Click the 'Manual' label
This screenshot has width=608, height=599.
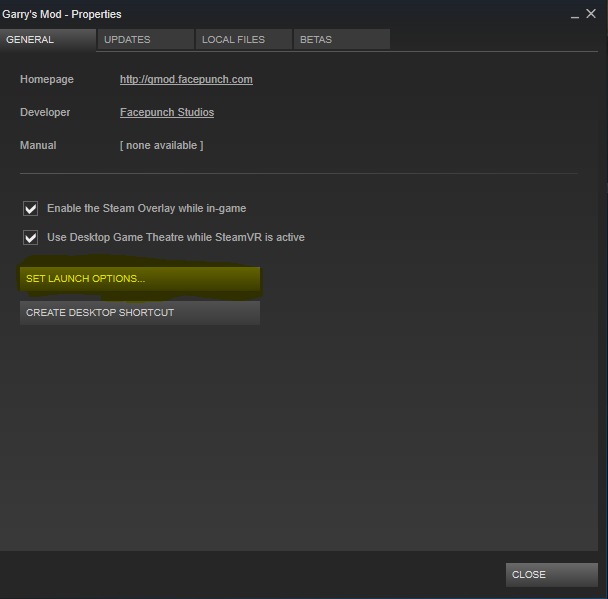tap(38, 145)
